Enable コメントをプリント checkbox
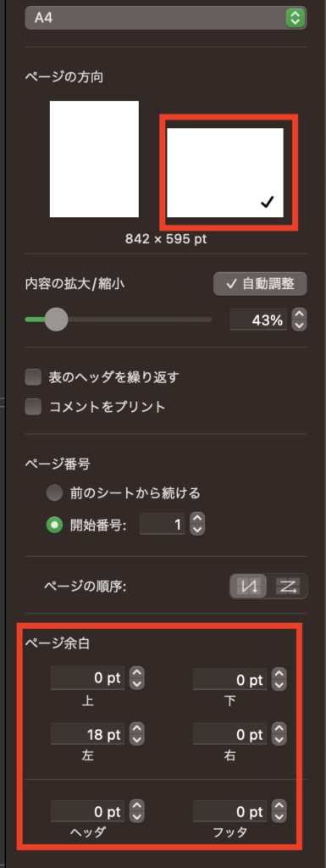The width and height of the screenshot is (326, 868). [34, 407]
